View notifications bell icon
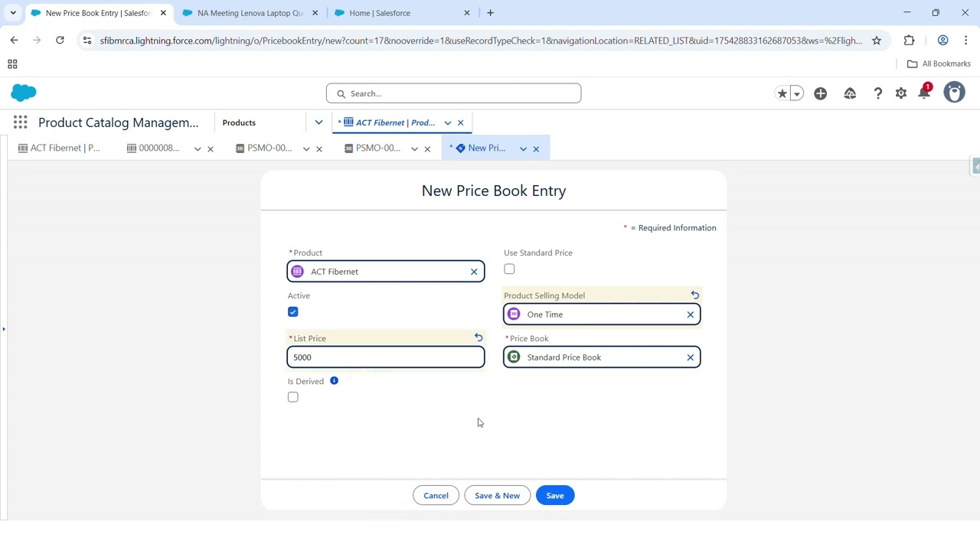The image size is (980, 551). (925, 93)
